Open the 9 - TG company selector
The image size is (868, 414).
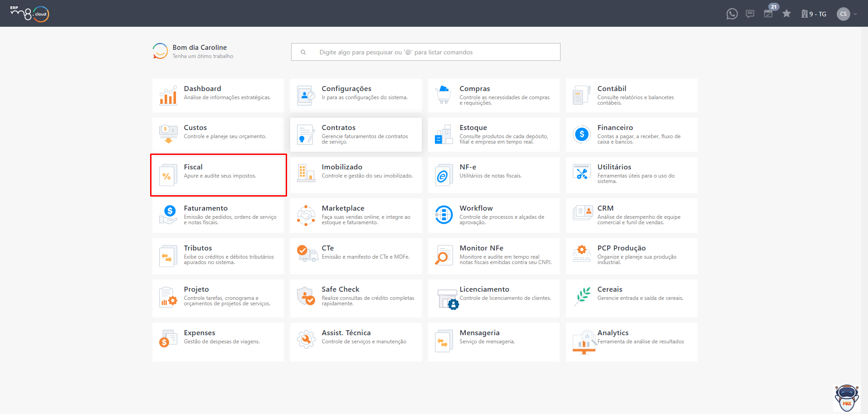814,14
